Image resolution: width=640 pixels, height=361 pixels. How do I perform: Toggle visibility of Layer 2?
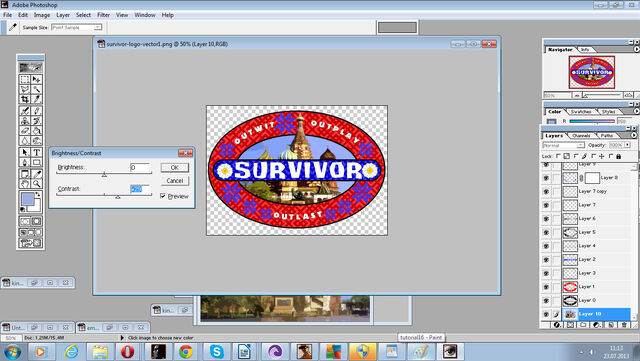546,260
